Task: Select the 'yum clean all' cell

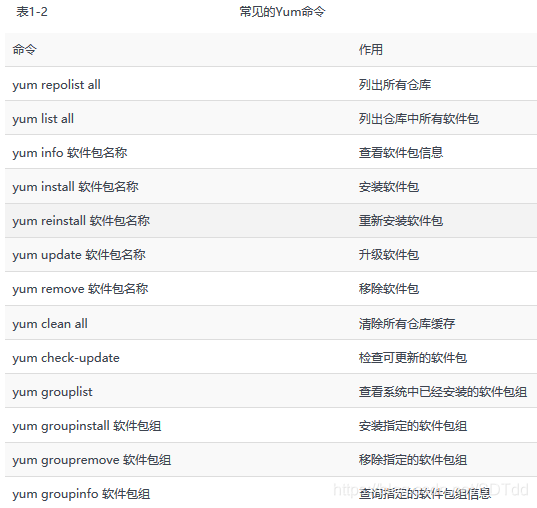Action: 50,324
